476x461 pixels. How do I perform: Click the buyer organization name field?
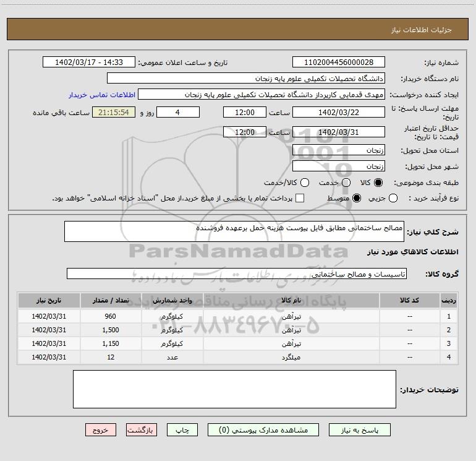[246, 79]
